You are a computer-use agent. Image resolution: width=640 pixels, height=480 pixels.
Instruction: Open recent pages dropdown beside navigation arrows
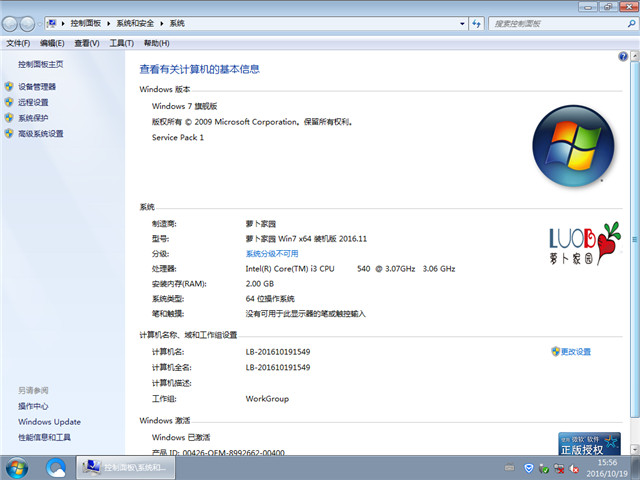coord(39,24)
